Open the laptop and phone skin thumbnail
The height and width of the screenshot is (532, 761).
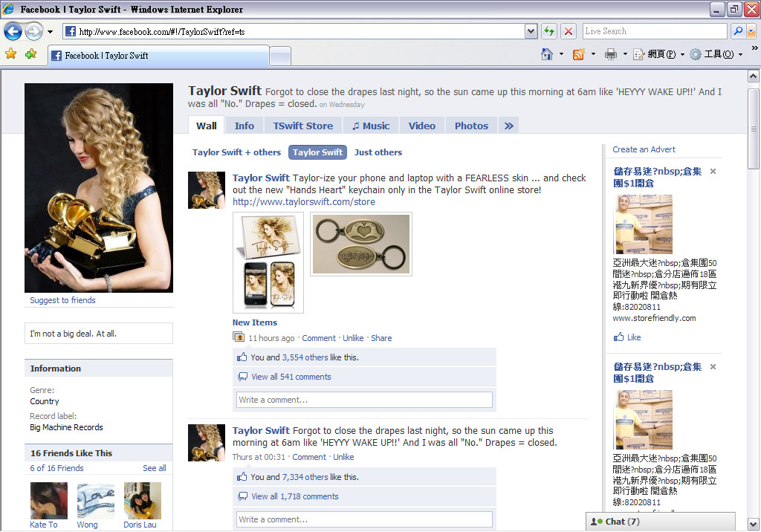(268, 262)
